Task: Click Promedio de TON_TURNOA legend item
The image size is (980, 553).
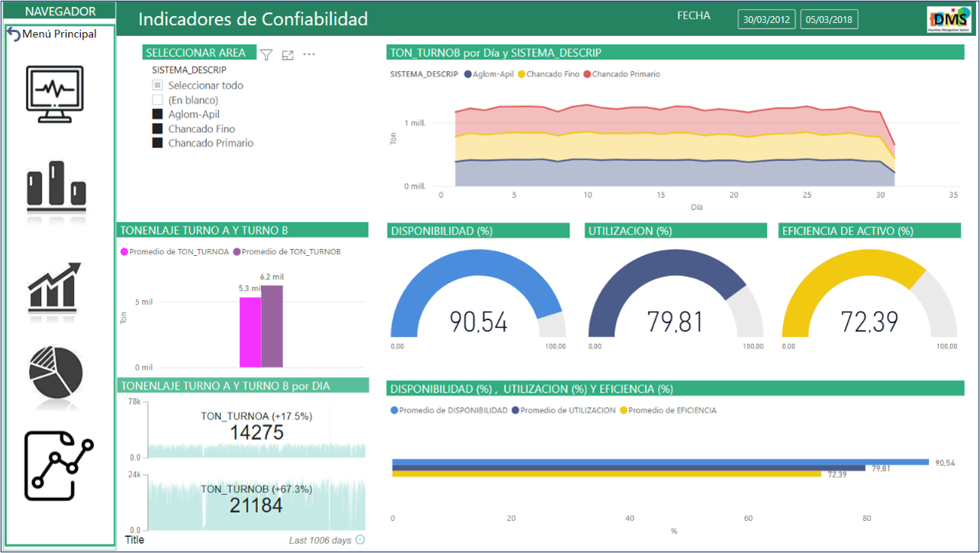Action: (175, 251)
